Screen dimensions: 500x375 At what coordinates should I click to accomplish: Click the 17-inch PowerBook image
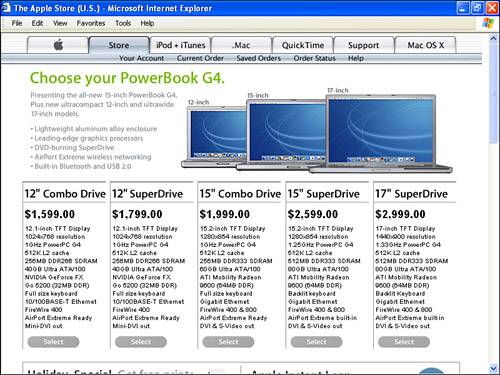(381, 133)
